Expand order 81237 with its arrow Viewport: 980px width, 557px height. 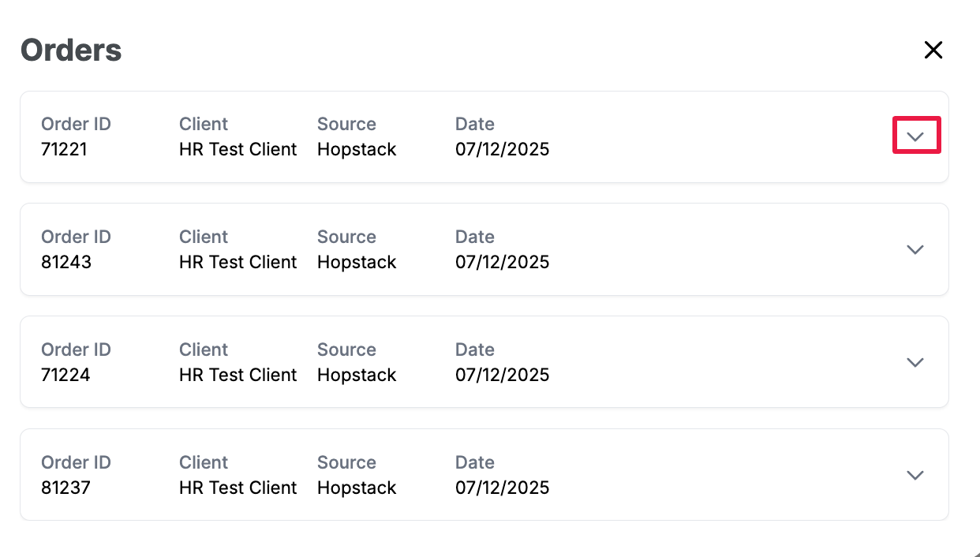pyautogui.click(x=915, y=475)
